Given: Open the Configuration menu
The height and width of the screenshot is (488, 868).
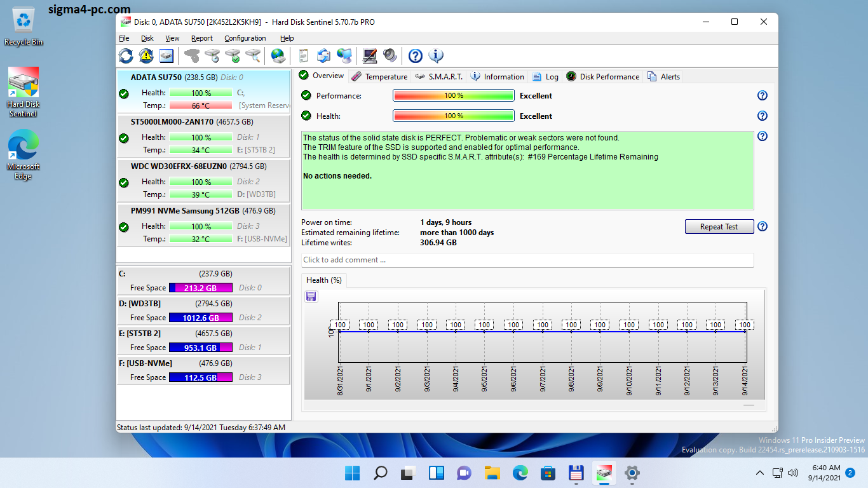Looking at the screenshot, I should [x=245, y=38].
